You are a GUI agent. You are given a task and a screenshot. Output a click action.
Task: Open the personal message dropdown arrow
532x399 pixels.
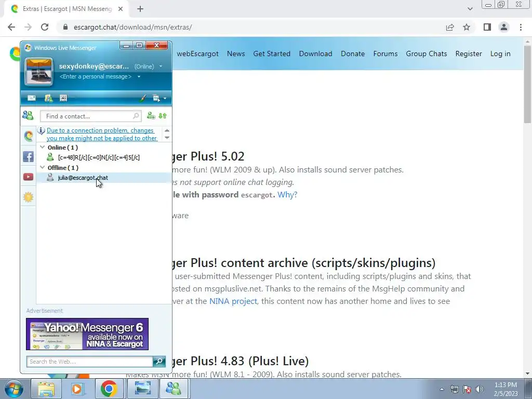139,77
